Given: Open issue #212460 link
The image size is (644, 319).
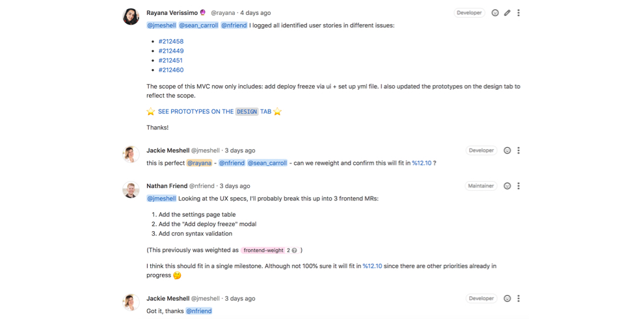Looking at the screenshot, I should (171, 70).
